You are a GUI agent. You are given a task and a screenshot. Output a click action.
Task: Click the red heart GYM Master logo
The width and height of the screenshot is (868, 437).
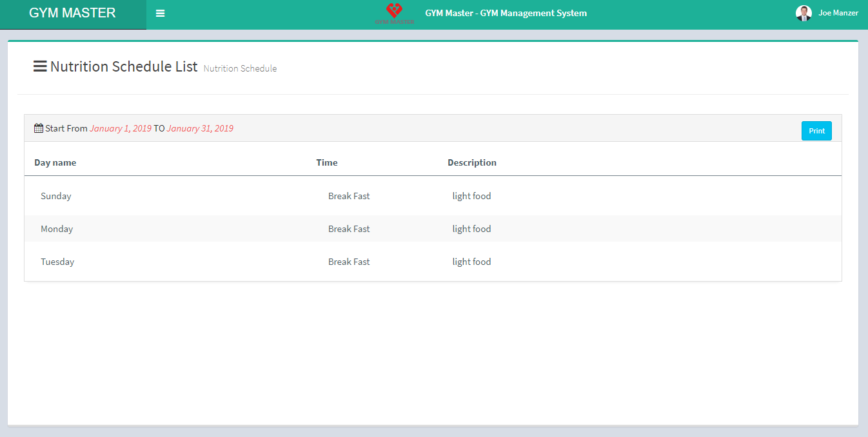pyautogui.click(x=394, y=14)
